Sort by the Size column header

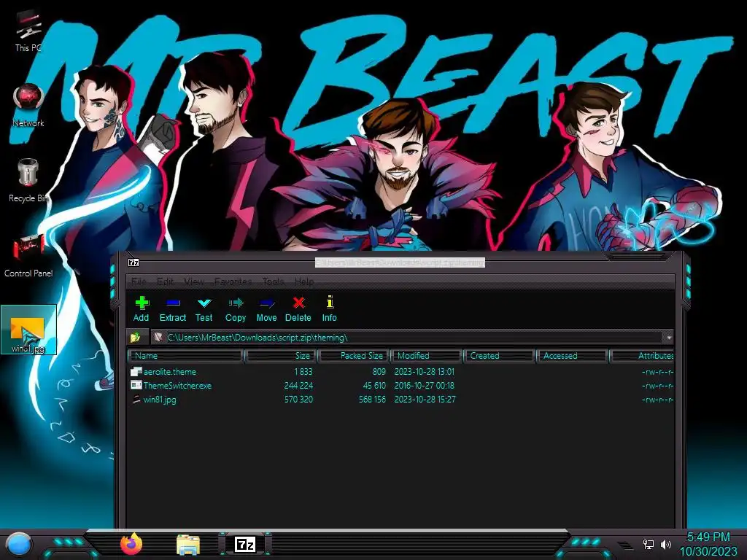click(x=280, y=356)
